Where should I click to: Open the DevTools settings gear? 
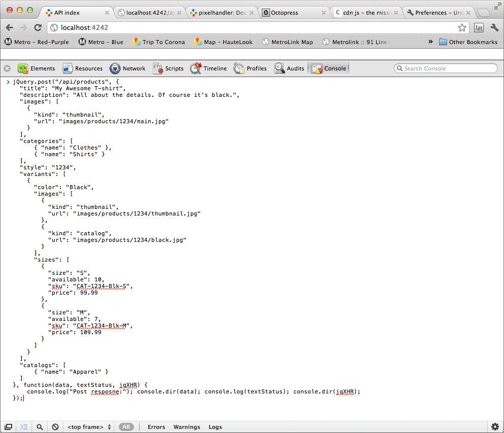(495, 426)
